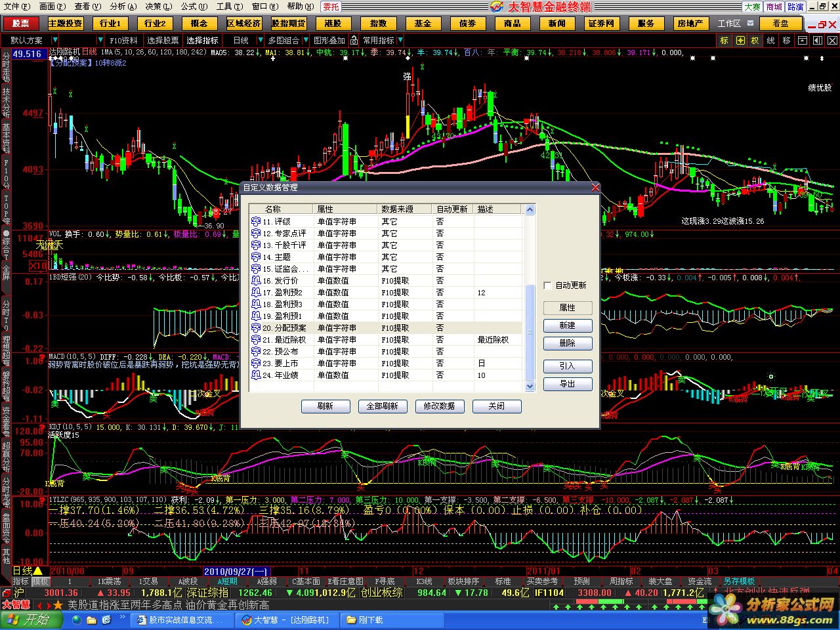Image resolution: width=840 pixels, height=630 pixels.
Task: Click the window layout icon after 移
Action: tap(802, 40)
